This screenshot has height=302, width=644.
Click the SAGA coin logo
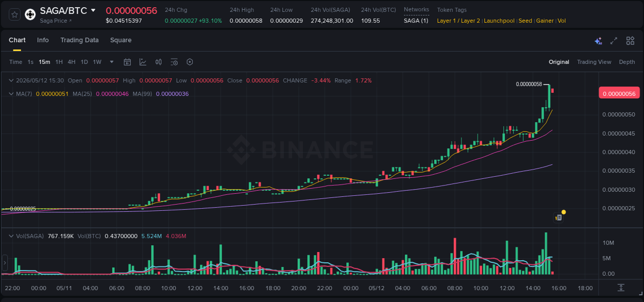[x=30, y=14]
